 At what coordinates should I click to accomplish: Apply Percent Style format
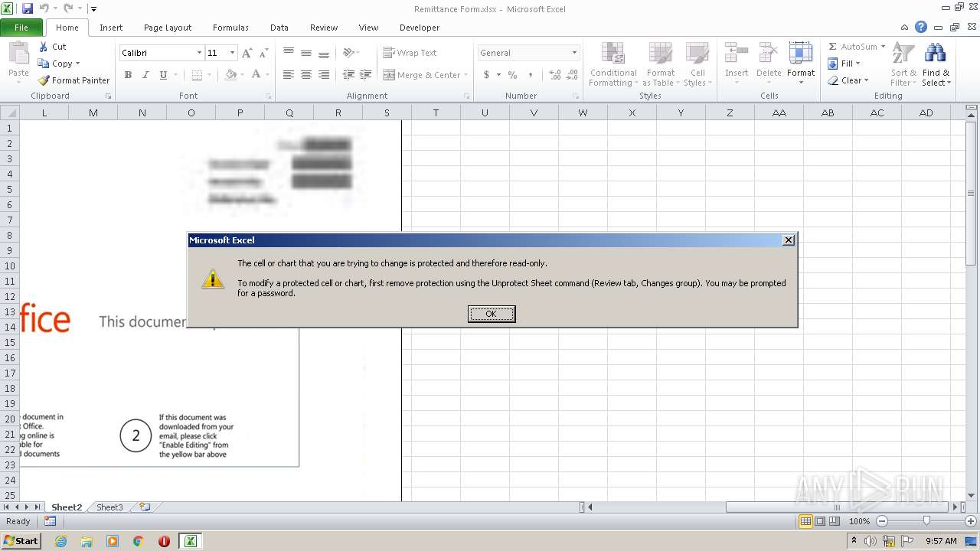click(x=512, y=75)
